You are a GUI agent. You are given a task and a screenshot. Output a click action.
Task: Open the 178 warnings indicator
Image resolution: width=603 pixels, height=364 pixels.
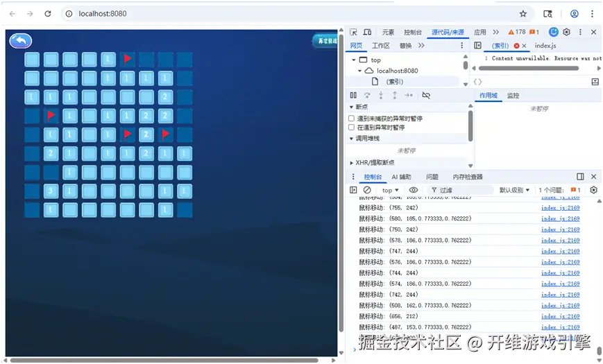click(516, 32)
